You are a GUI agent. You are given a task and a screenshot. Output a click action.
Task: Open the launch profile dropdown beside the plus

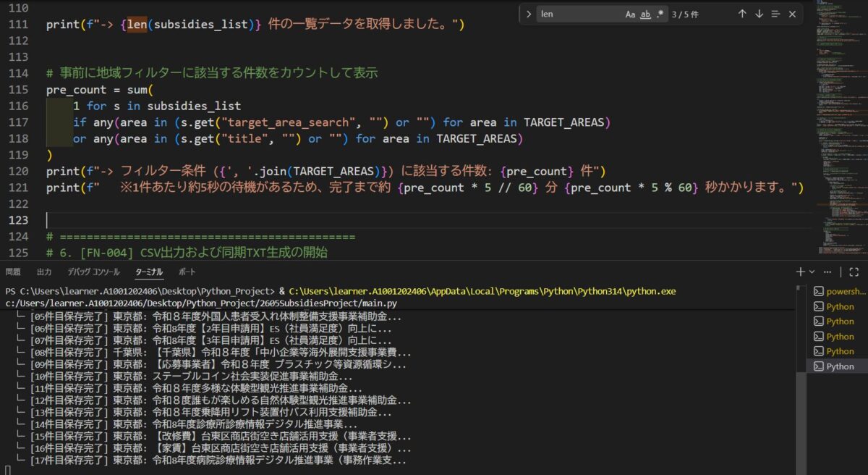coord(812,272)
